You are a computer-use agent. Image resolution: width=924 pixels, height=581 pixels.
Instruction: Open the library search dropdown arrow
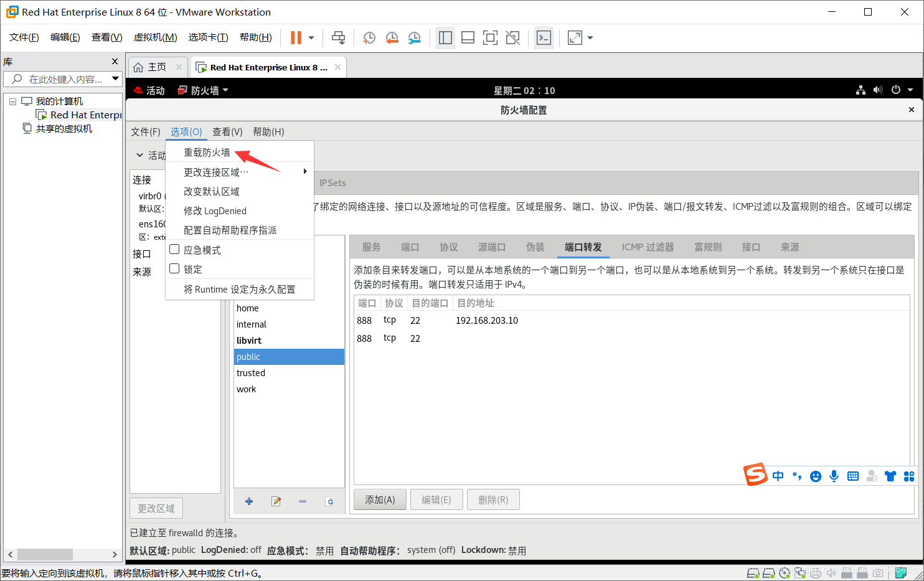click(x=115, y=78)
